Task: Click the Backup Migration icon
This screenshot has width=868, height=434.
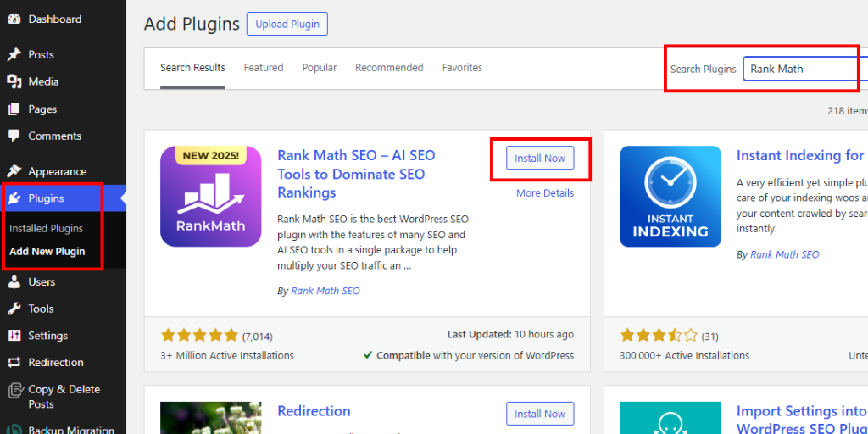Action: (x=14, y=430)
